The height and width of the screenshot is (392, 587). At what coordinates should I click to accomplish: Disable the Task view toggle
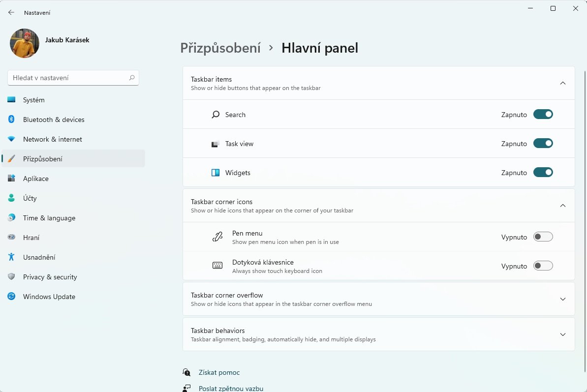[543, 143]
